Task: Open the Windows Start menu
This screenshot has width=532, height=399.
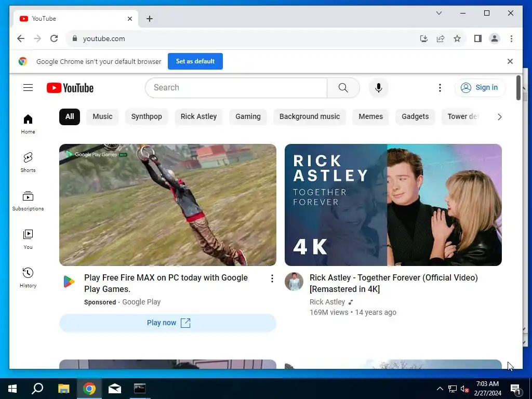Action: pos(12,389)
